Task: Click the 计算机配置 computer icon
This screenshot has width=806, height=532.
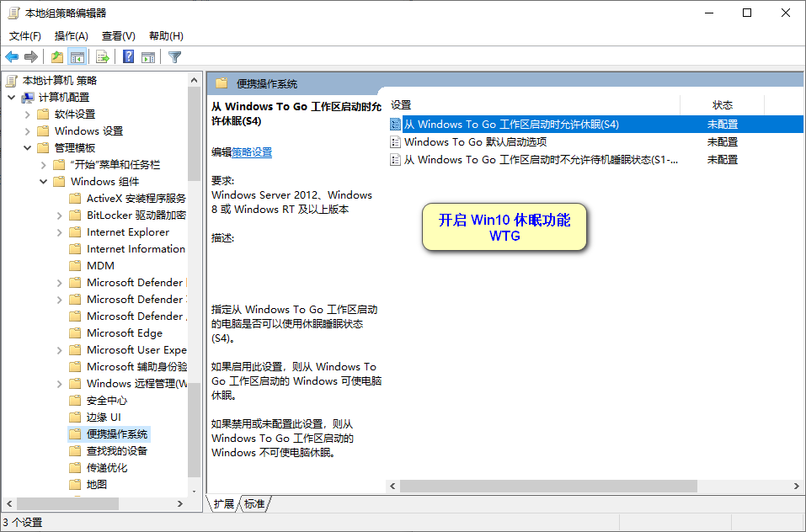Action: point(28,98)
